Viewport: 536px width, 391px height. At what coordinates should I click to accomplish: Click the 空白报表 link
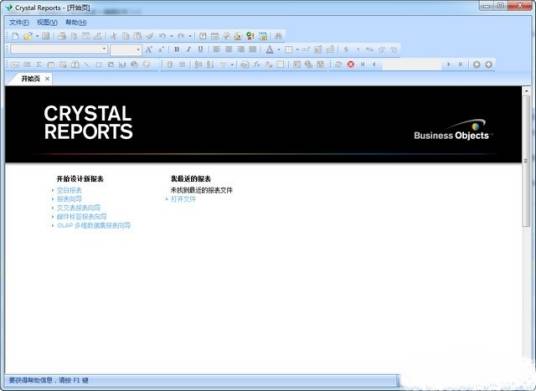pos(69,190)
